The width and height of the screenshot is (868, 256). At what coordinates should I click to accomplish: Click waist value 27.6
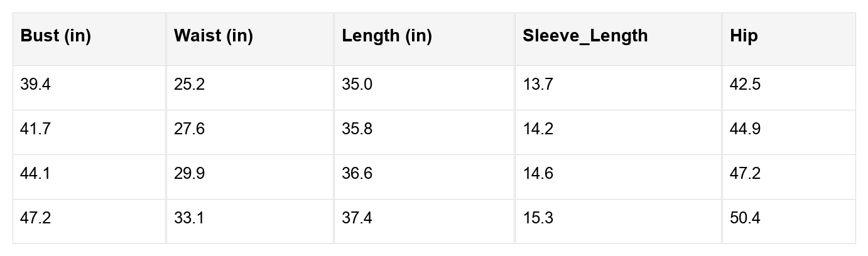coord(189,129)
